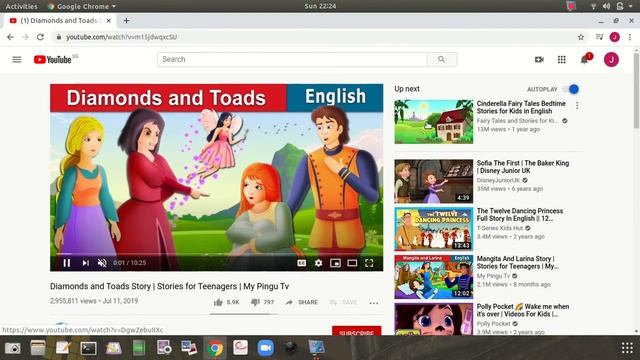Toggle the Autoplay switch
The image size is (640, 360).
571,89
